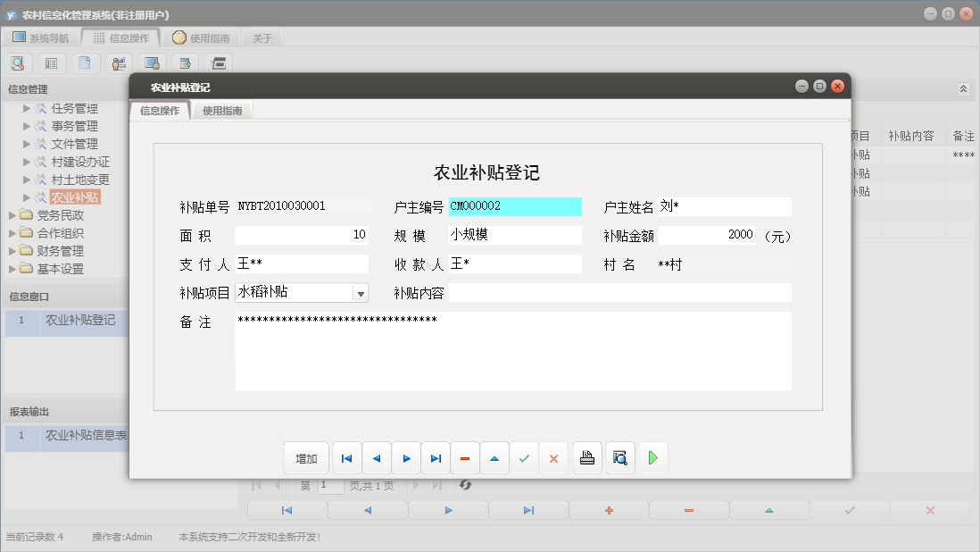980x552 pixels.
Task: Click the form-add icon on the top toolbar
Action: [185, 63]
